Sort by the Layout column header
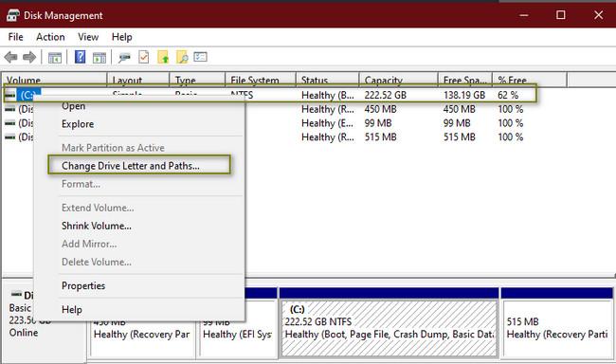The height and width of the screenshot is (364, 616). coord(138,80)
